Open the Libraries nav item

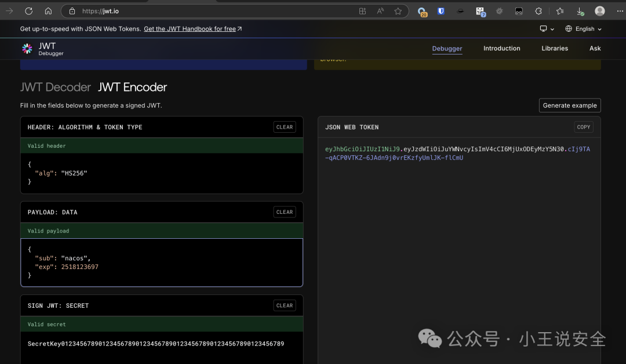pos(555,48)
